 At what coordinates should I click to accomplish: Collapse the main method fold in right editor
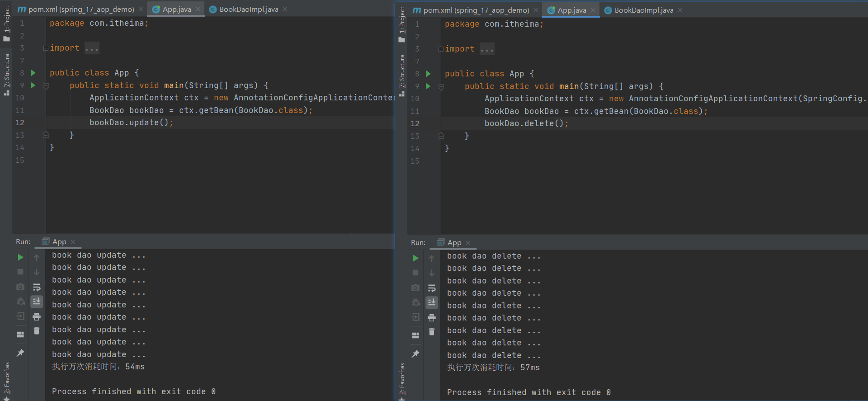click(x=441, y=86)
